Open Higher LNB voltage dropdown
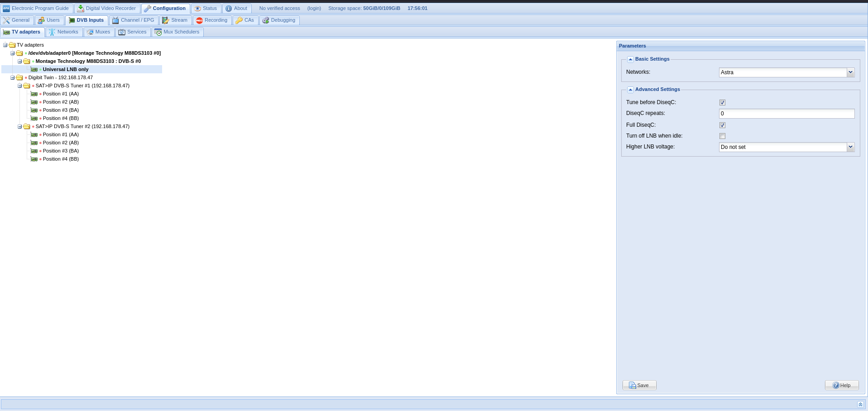 (850, 147)
